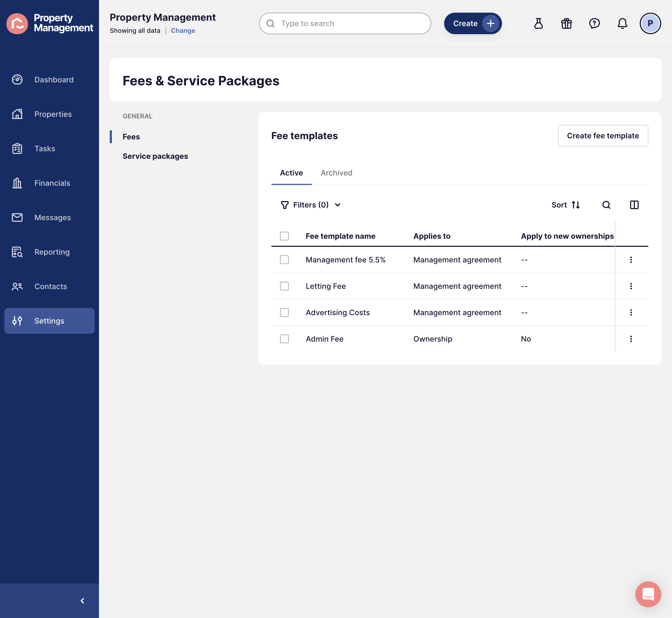Click the Ownership cell in Admin Fee row
672x618 pixels.
point(433,339)
